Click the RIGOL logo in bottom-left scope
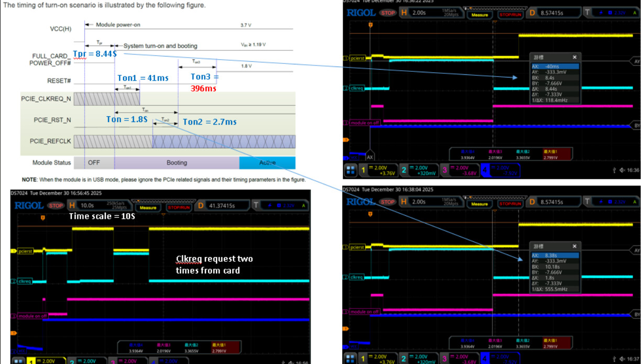This screenshot has height=364, width=644. pyautogui.click(x=29, y=206)
